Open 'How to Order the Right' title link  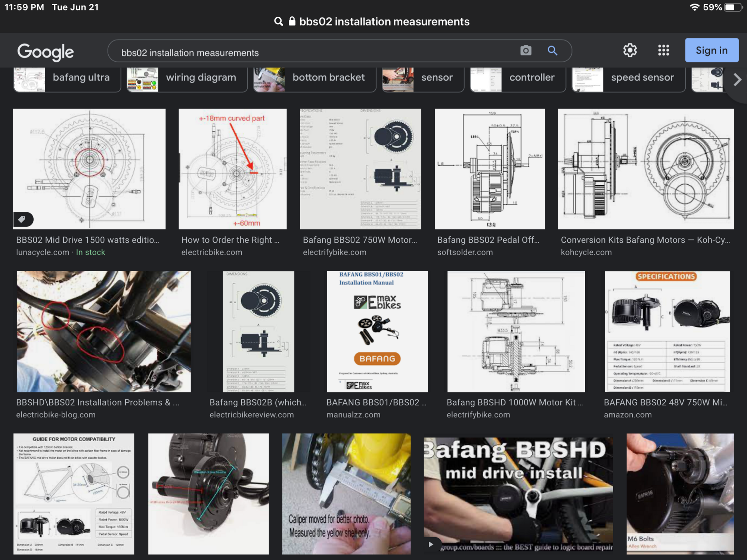point(230,240)
